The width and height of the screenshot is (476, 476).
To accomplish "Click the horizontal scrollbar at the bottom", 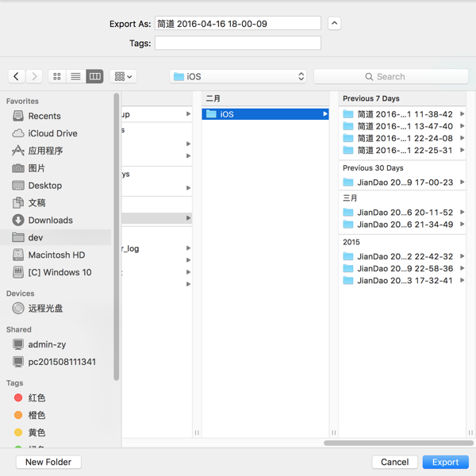I will point(398,443).
